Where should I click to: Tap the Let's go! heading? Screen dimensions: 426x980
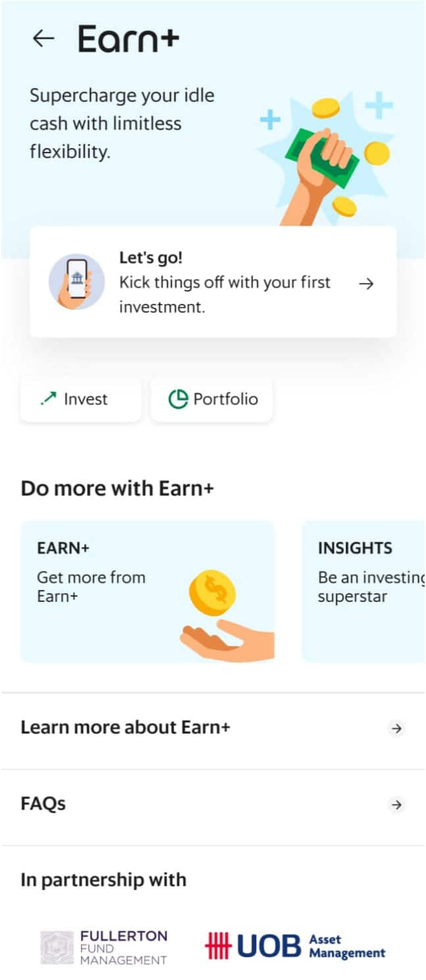151,258
